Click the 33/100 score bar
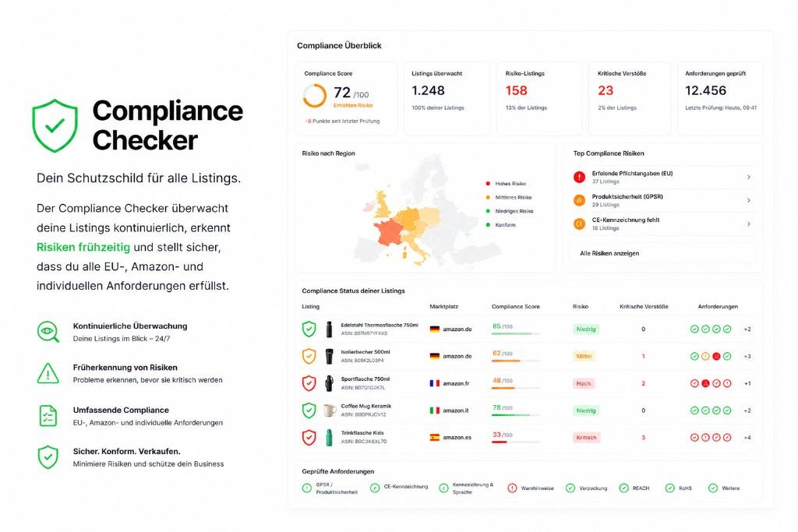798x532 pixels. click(516, 442)
